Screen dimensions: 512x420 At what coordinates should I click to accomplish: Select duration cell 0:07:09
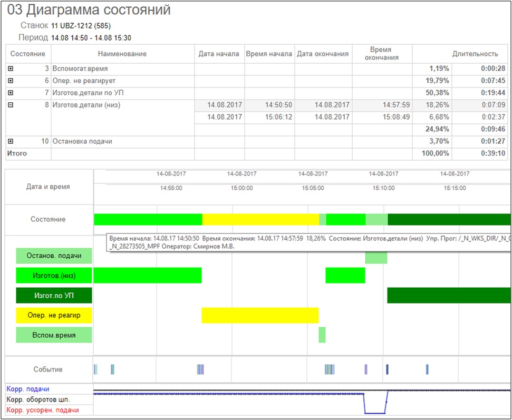[x=479, y=105]
